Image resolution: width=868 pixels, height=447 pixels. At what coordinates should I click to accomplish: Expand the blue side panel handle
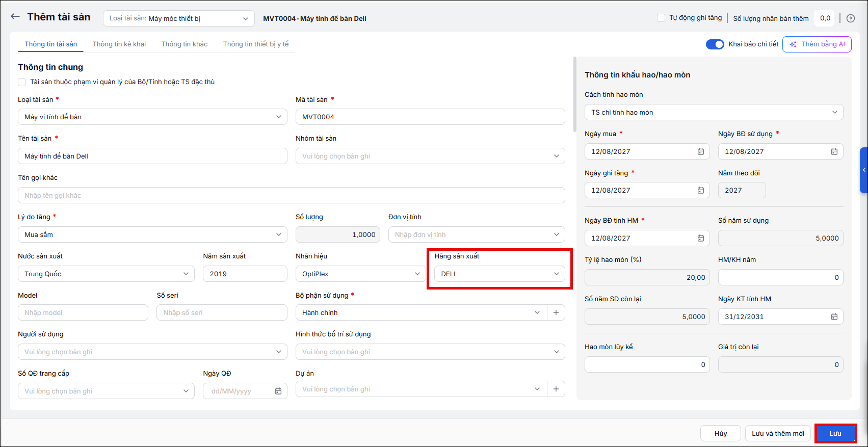click(x=864, y=170)
